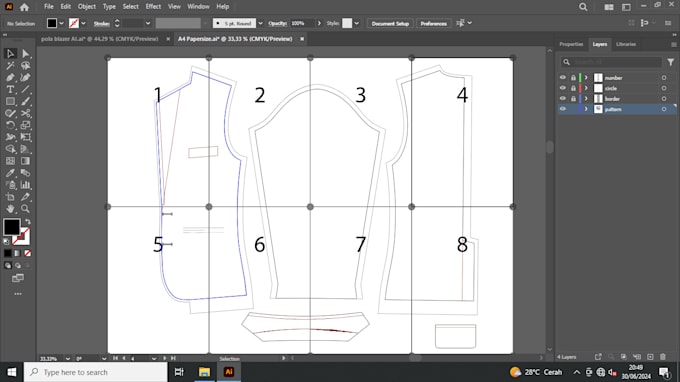Screen dimensions: 680x382
Task: Unlock the border layer
Action: tap(573, 98)
